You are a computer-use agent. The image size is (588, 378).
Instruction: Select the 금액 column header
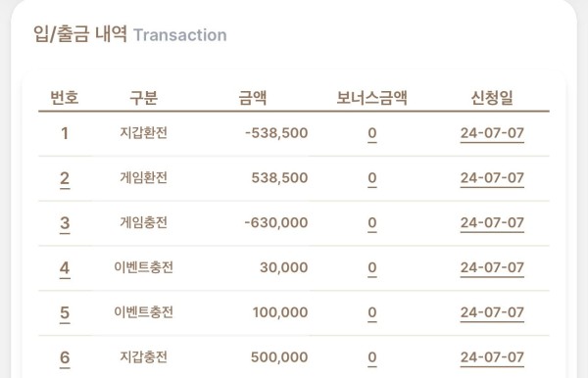point(253,98)
